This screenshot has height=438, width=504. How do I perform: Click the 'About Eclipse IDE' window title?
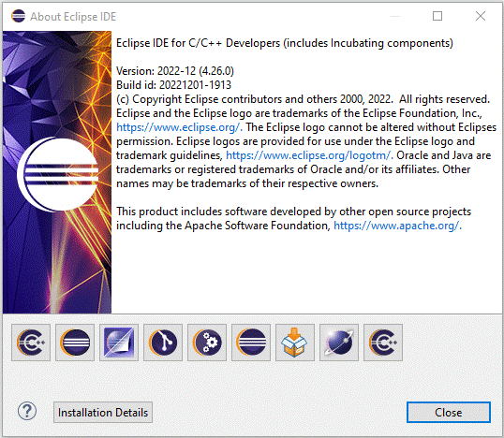pyautogui.click(x=73, y=17)
